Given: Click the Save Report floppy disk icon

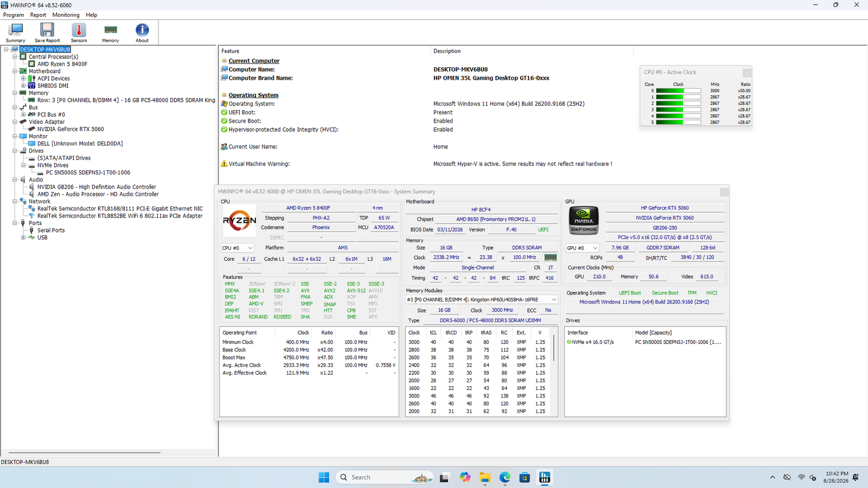Looking at the screenshot, I should coord(47,33).
